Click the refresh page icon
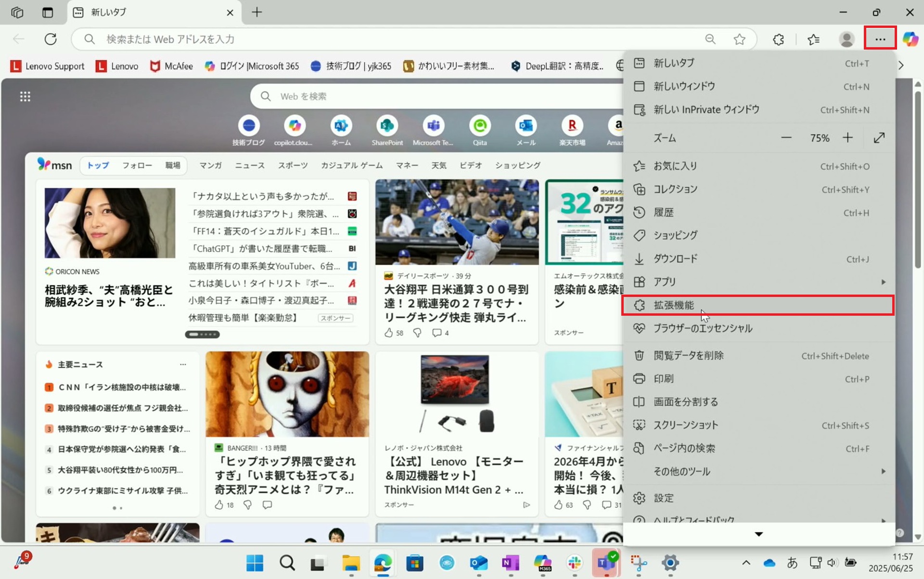 point(51,39)
